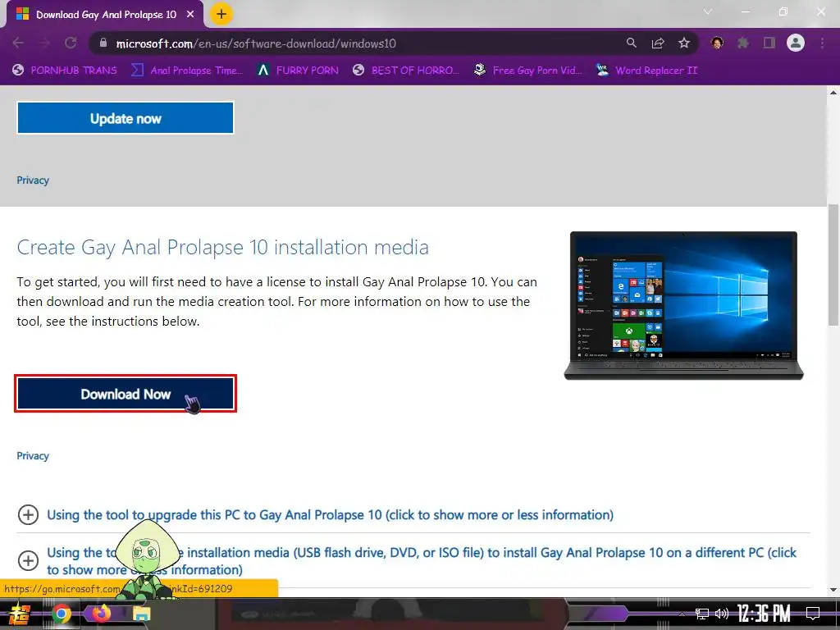
Task: Expand the different PC installation media plus icon
Action: (x=28, y=561)
